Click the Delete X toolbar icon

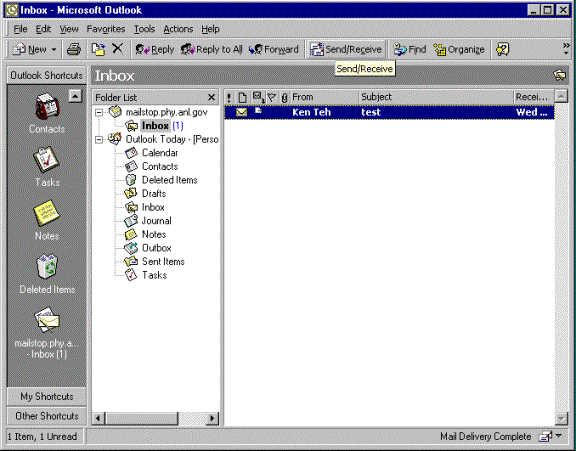tap(118, 49)
